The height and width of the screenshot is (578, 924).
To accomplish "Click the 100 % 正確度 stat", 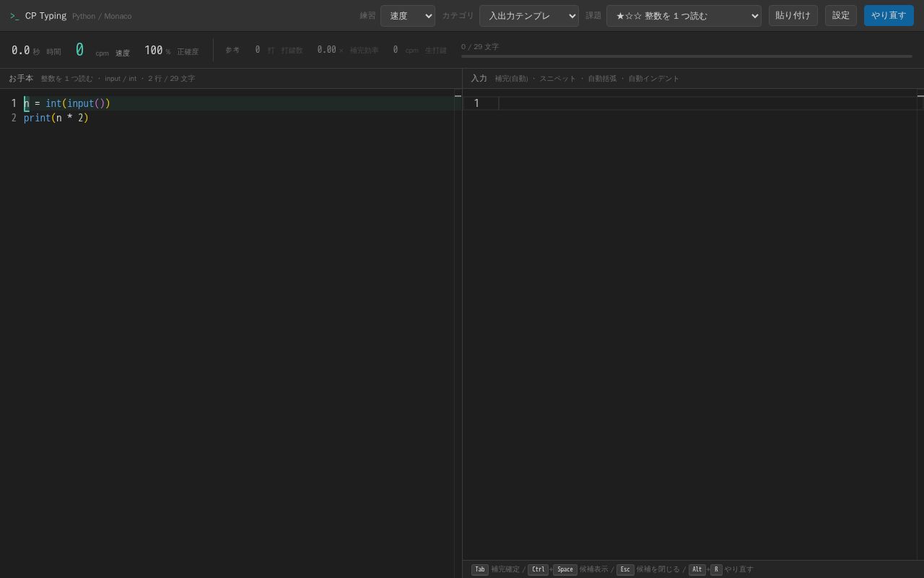I will 171,51.
